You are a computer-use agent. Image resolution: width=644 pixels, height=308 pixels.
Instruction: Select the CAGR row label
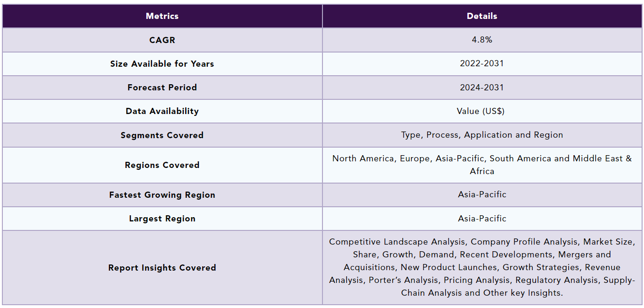click(162, 40)
